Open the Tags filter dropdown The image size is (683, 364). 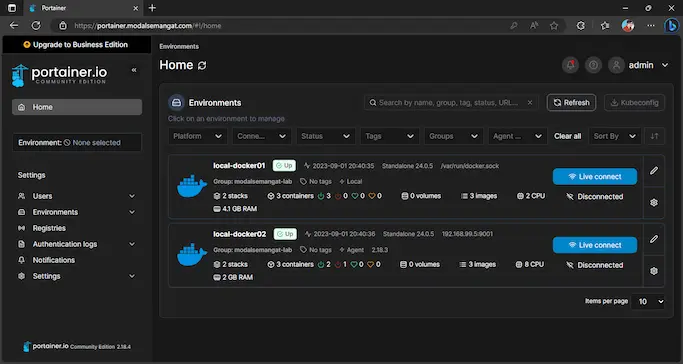[x=390, y=136]
